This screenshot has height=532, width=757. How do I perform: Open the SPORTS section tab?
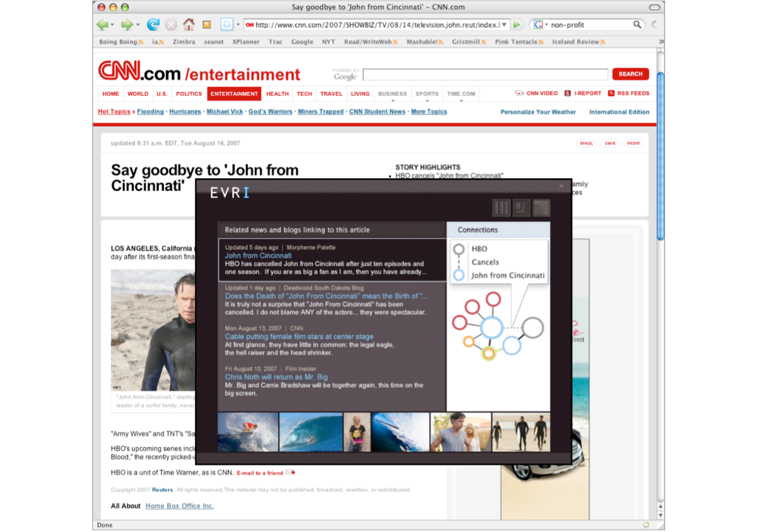427,93
